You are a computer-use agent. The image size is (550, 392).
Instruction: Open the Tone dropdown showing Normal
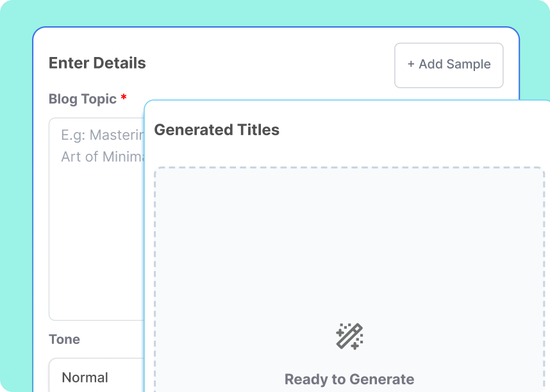coord(95,377)
